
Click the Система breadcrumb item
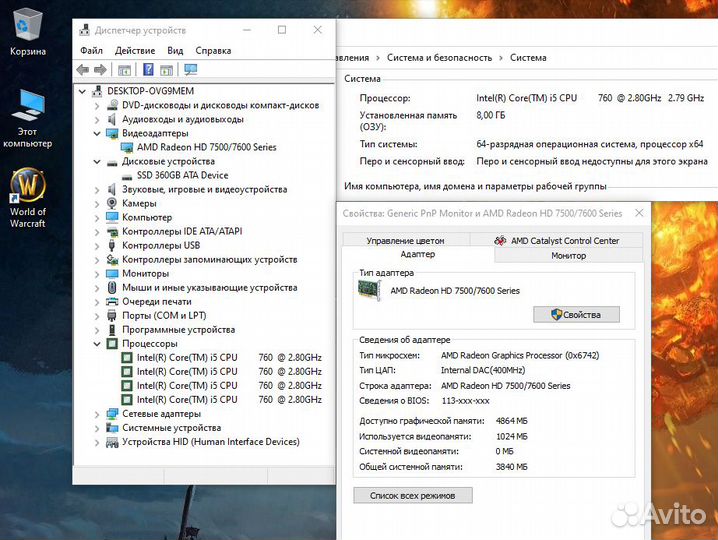pos(528,58)
